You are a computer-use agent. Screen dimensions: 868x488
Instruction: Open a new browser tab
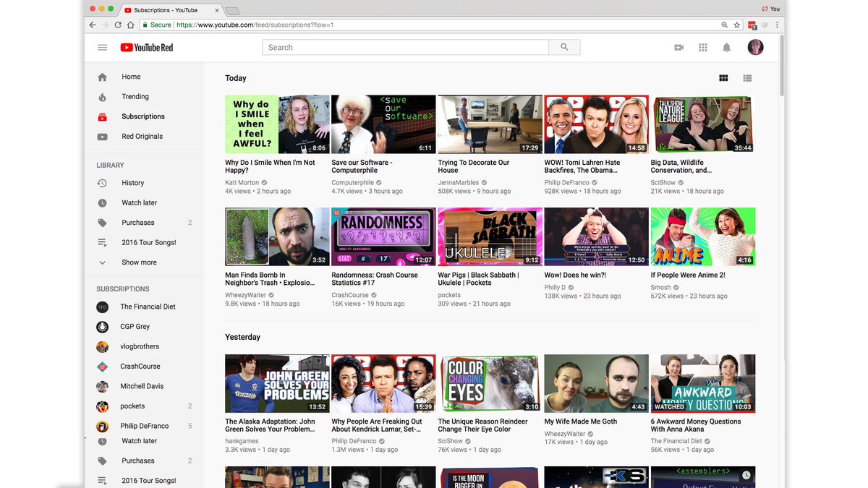[x=232, y=10]
